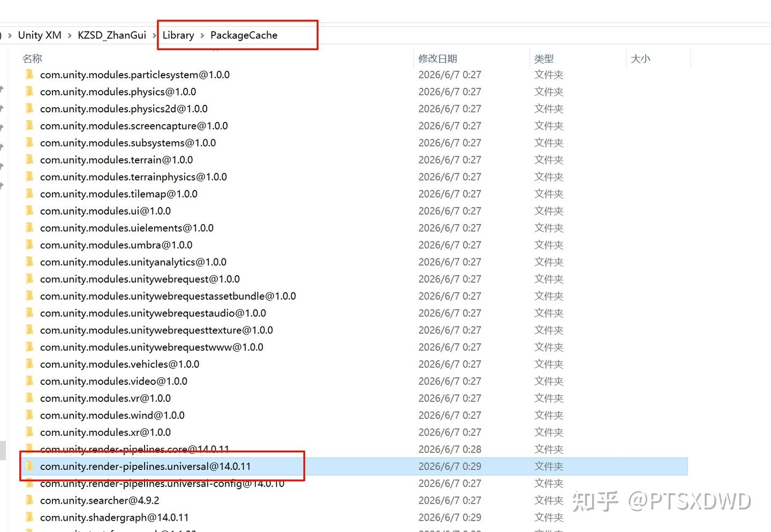Click the folder icon for com.unity.modules.unityanalytics@1.0.0

(29, 262)
